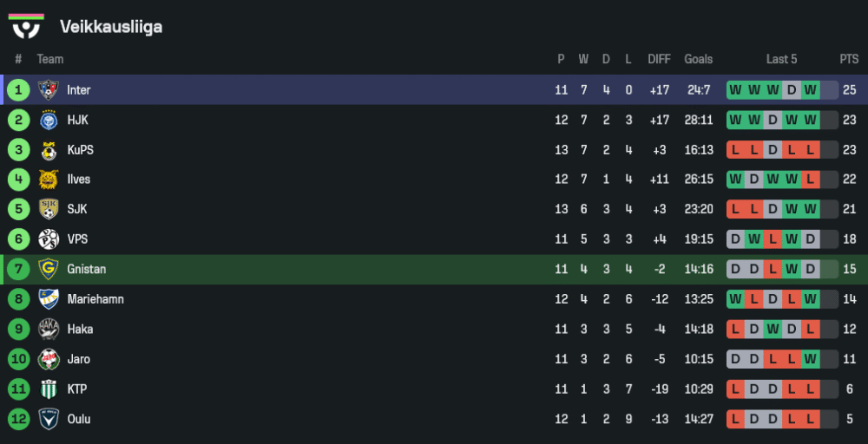Click the position 1 rank badge
This screenshot has height=444, width=868.
tap(18, 90)
